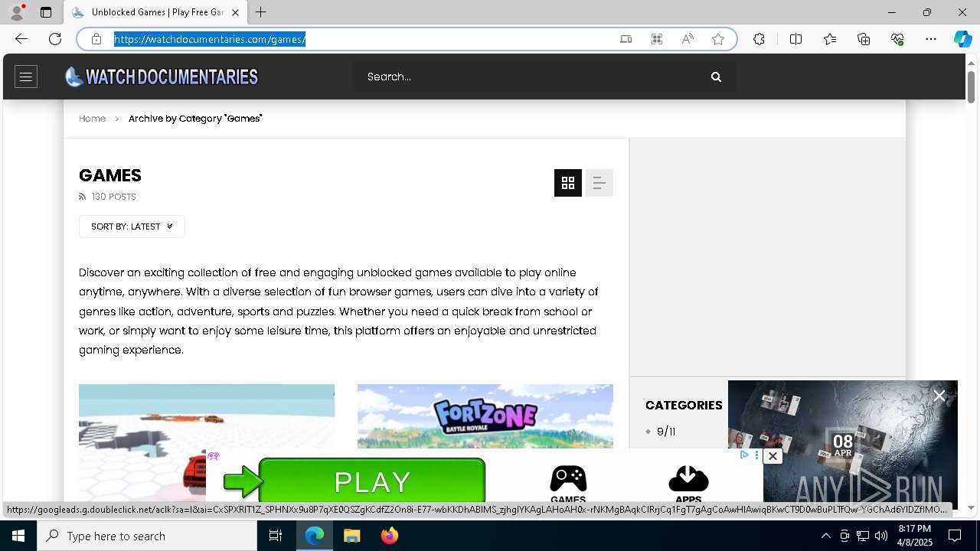Open Task View on taskbar

[276, 536]
